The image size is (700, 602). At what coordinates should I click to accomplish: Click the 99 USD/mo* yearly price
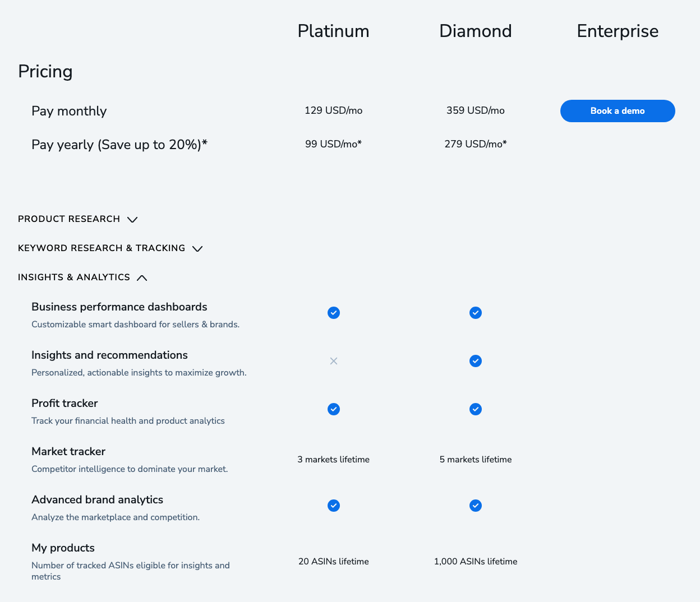pyautogui.click(x=334, y=144)
